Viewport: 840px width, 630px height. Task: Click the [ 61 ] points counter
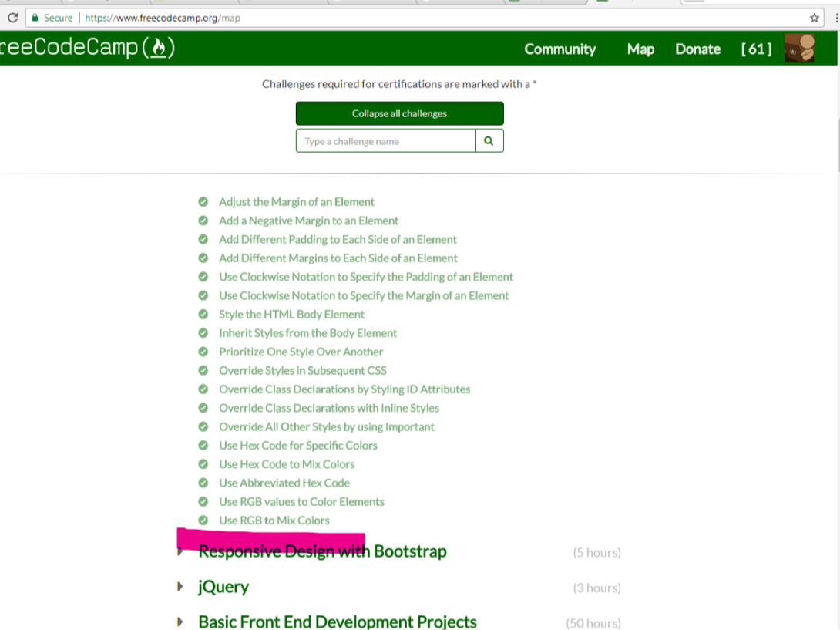[x=757, y=49]
